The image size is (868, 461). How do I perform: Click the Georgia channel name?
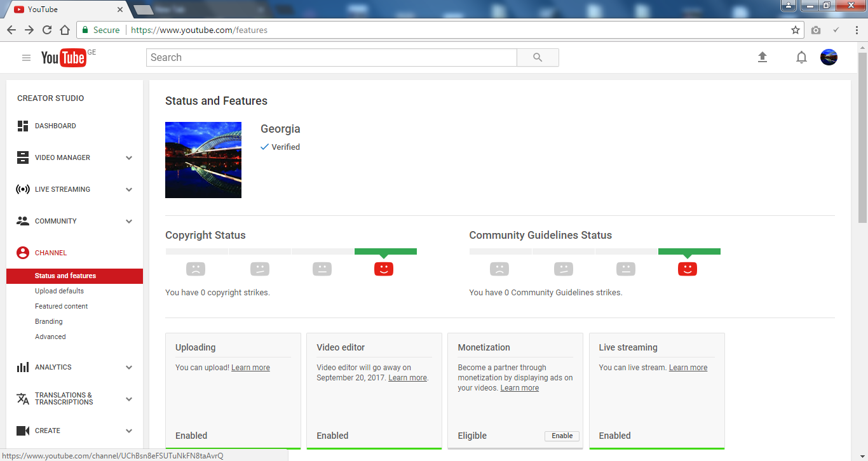click(280, 129)
